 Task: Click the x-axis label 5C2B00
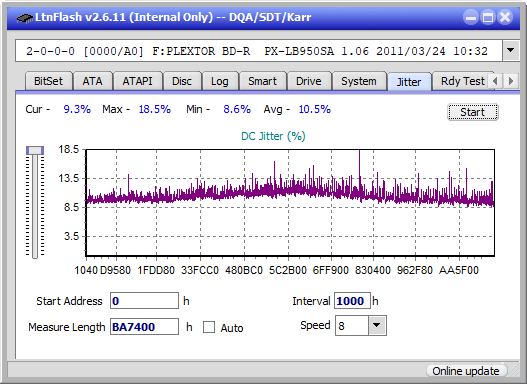click(x=288, y=270)
